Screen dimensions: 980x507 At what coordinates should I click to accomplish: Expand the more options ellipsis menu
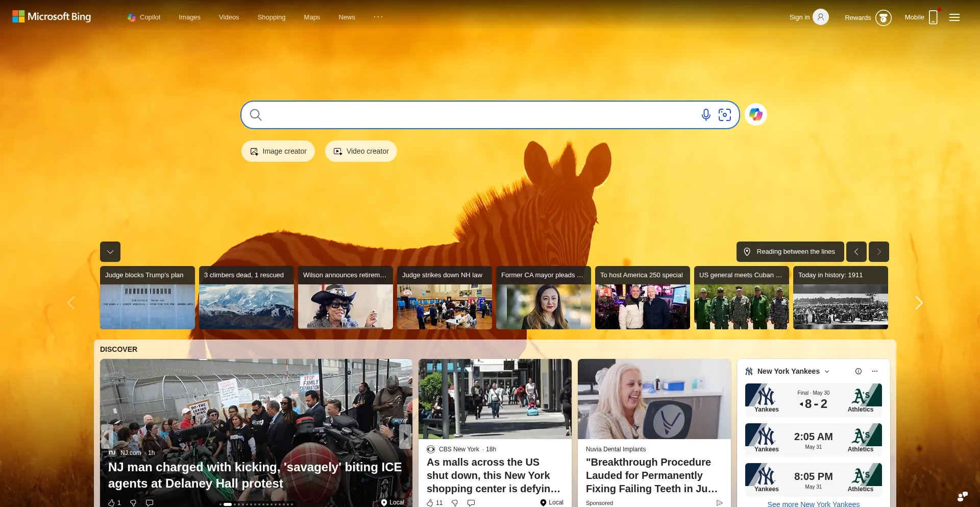tap(378, 17)
